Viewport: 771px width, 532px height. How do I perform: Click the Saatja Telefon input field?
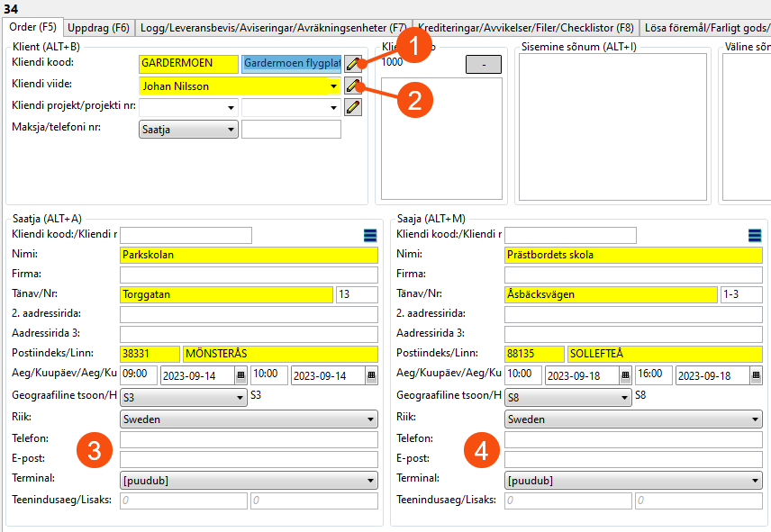[x=249, y=439]
